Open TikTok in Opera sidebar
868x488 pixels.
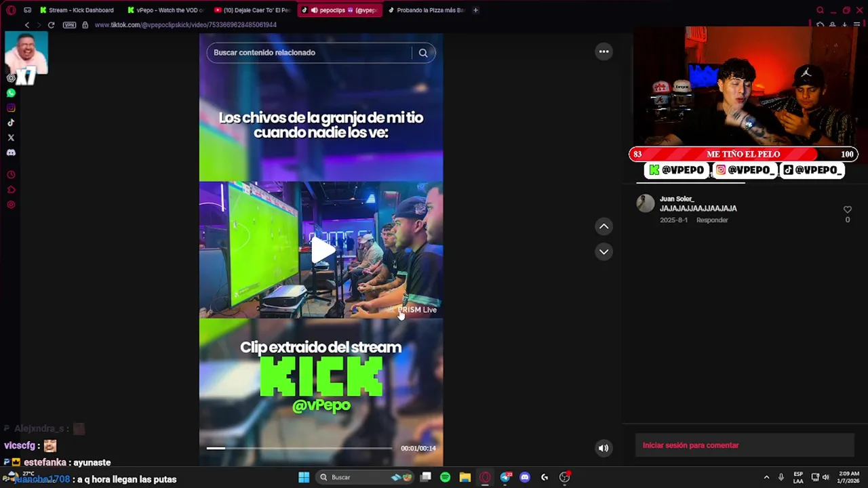click(11, 123)
